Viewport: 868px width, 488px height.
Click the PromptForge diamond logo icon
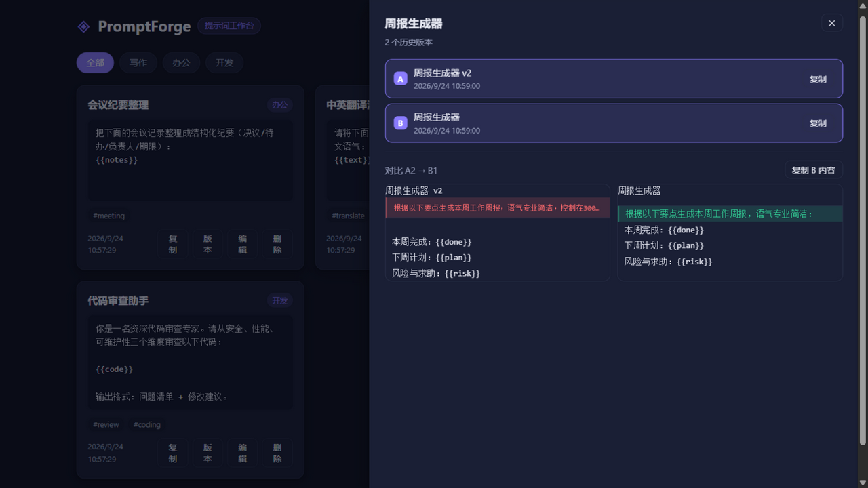[83, 26]
